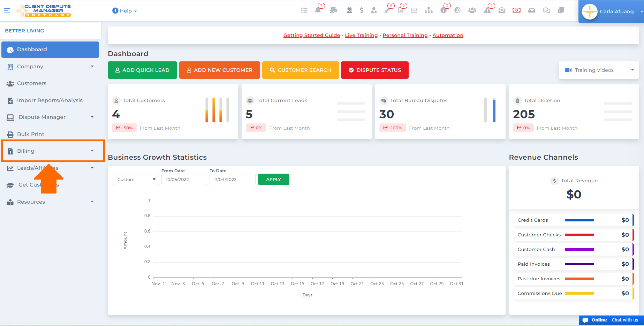Image resolution: width=644 pixels, height=326 pixels.
Task: Click the dollar sign icon in top bar
Action: pyautogui.click(x=362, y=10)
